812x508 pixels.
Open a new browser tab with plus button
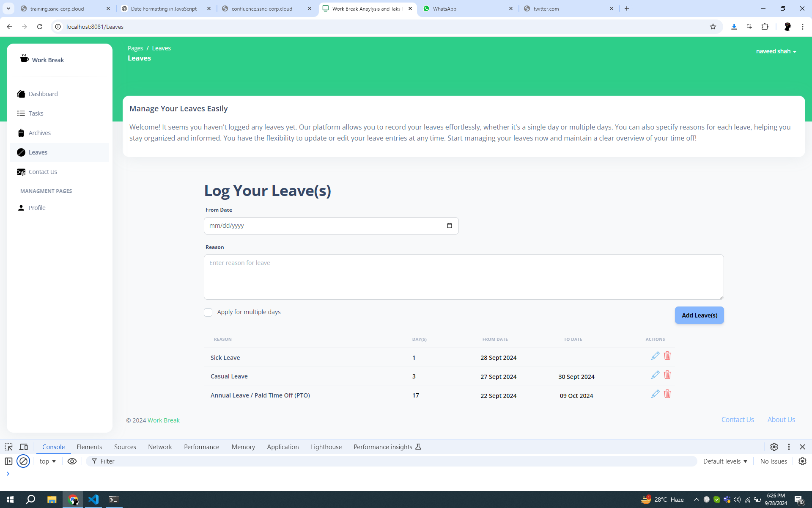627,8
